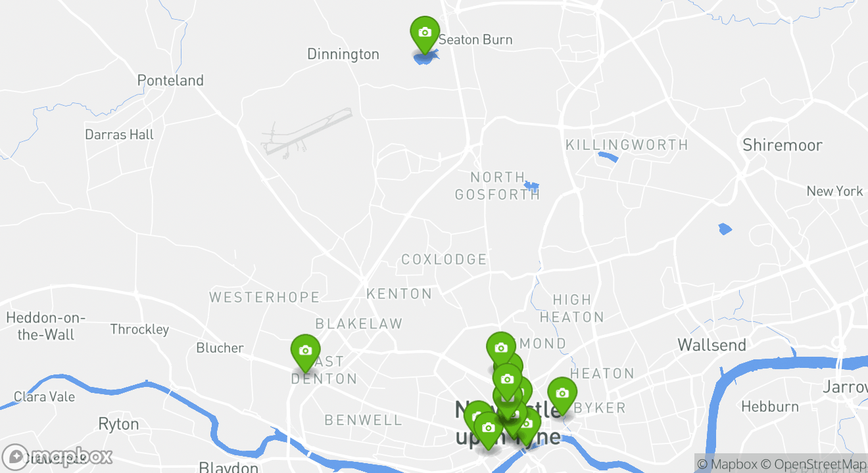
Task: Select the Shiremoor place label
Action: [783, 145]
